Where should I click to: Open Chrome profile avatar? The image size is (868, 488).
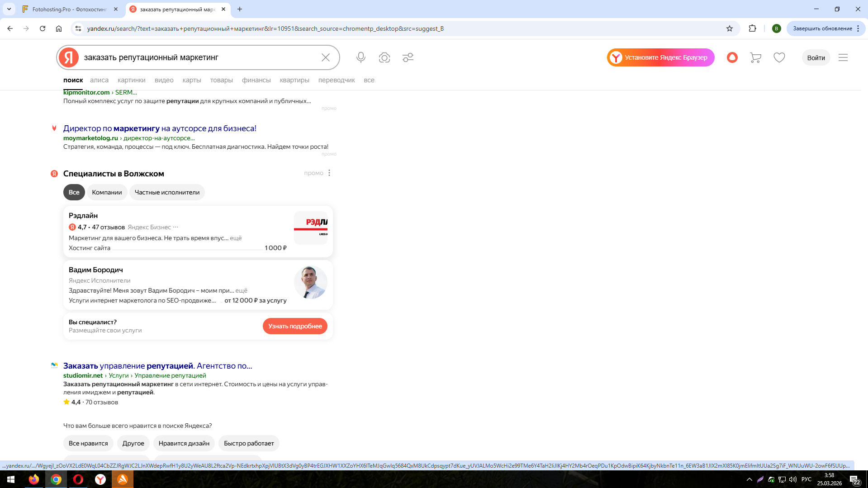(777, 28)
